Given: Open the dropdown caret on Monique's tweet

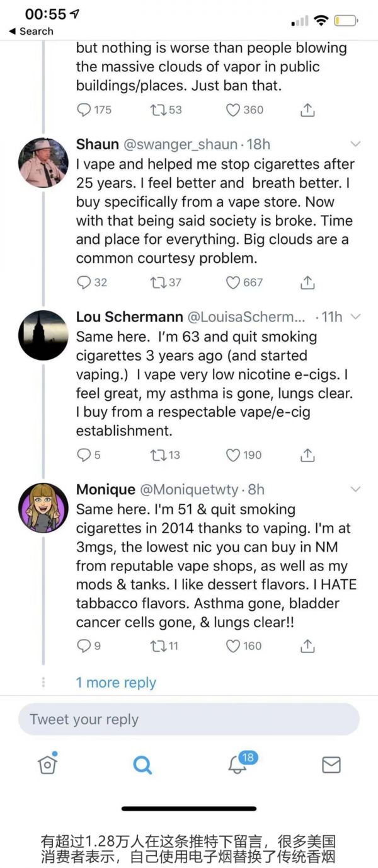Looking at the screenshot, I should (x=355, y=489).
